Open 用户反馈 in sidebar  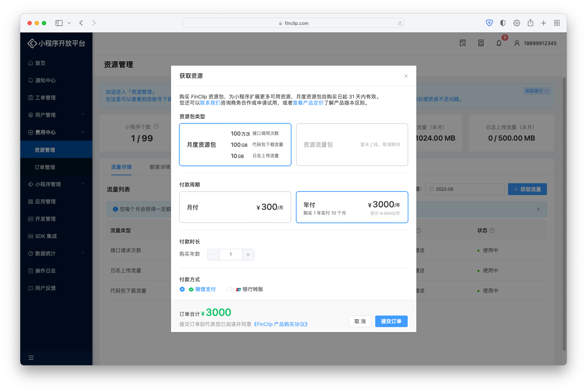point(56,288)
